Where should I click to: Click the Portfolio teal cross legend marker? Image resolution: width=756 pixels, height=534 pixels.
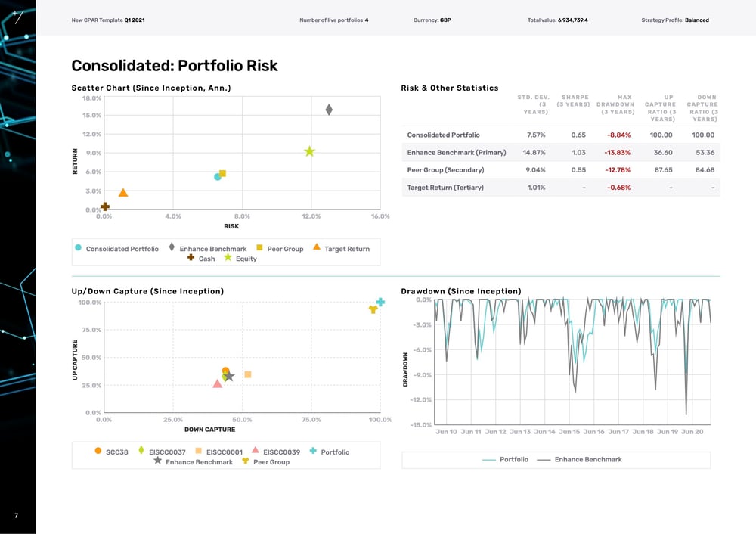pos(313,451)
